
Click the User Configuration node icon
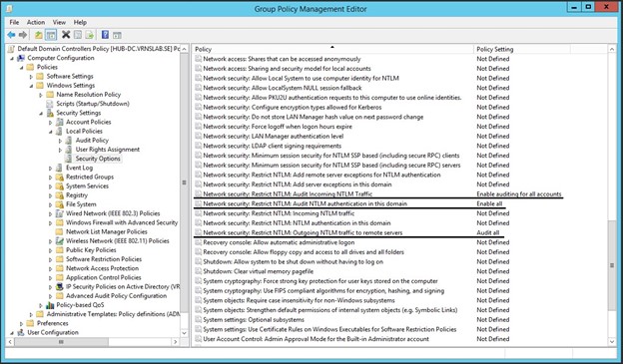pos(21,332)
